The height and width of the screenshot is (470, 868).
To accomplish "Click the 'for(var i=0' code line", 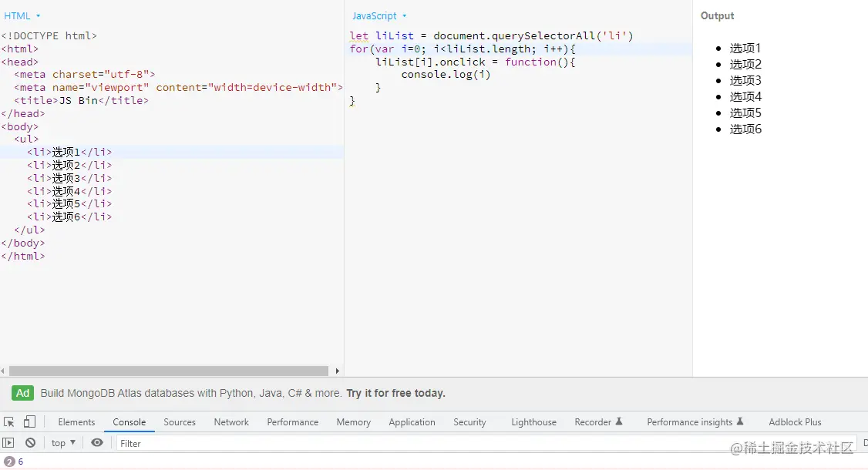I will click(463, 49).
